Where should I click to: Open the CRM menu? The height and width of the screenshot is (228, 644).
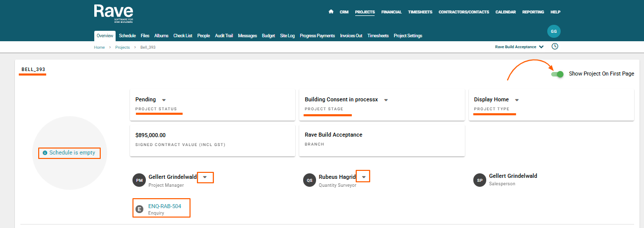click(344, 12)
